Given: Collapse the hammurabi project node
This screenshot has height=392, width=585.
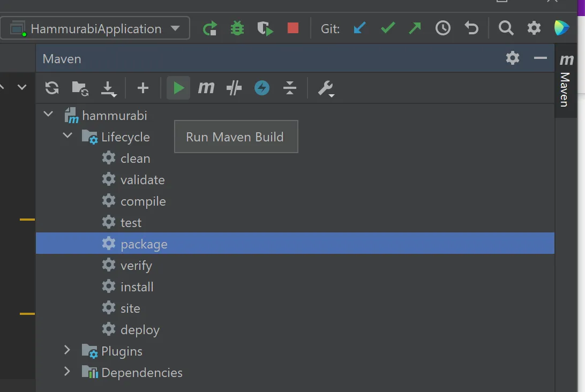Looking at the screenshot, I should click(x=49, y=114).
